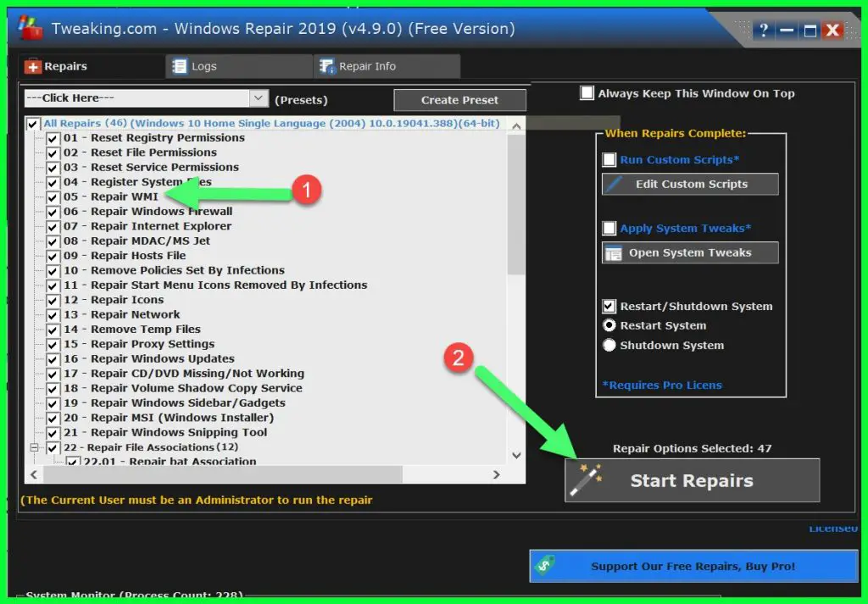The height and width of the screenshot is (604, 868).
Task: Click the horizontal scroll right arrow
Action: click(496, 474)
